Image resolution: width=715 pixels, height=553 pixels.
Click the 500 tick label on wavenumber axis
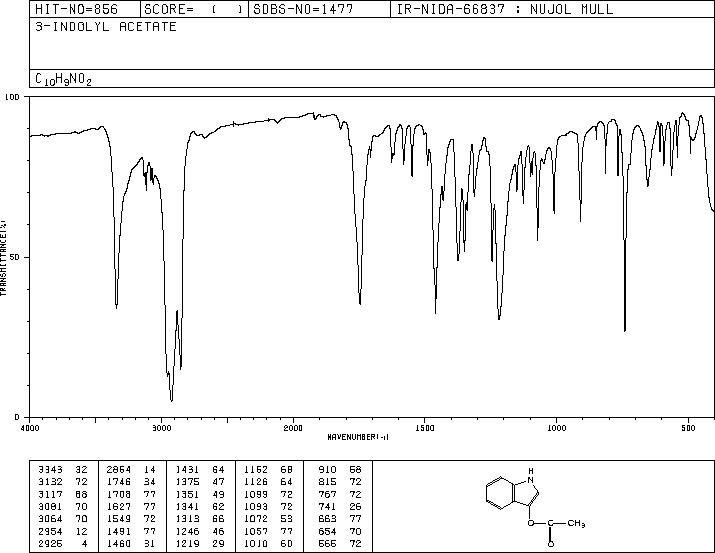point(688,428)
